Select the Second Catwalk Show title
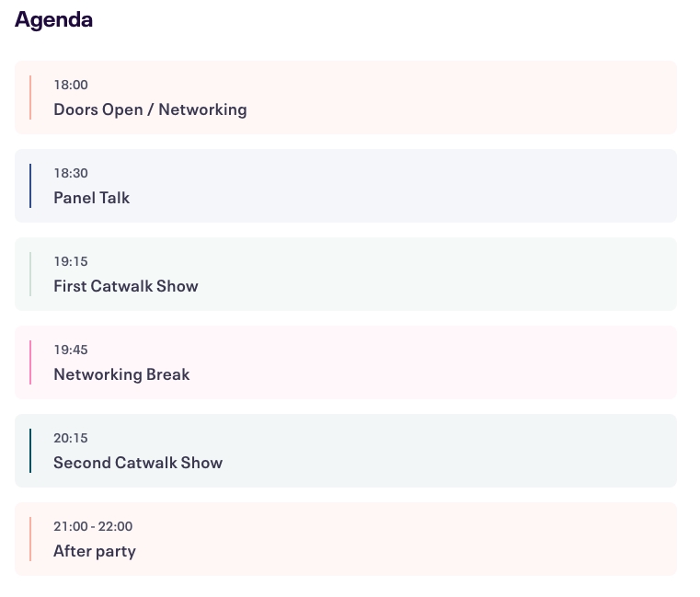The width and height of the screenshot is (700, 597). pos(138,463)
